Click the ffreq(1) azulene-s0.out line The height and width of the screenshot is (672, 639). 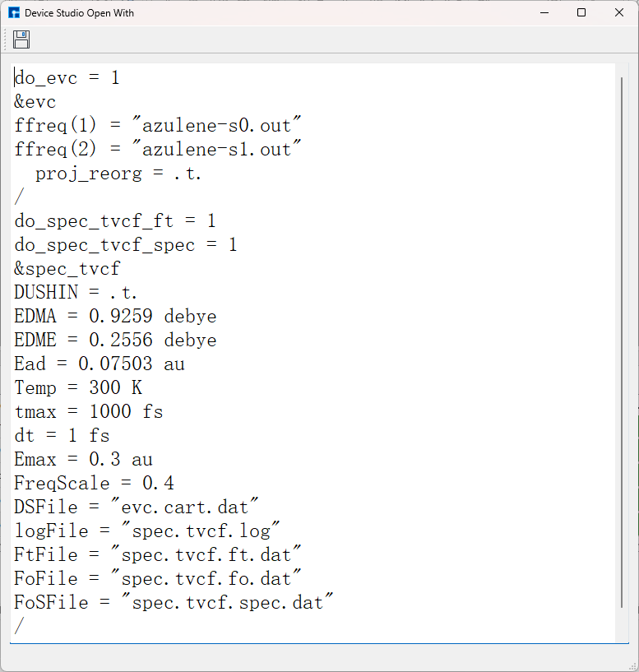tap(158, 126)
